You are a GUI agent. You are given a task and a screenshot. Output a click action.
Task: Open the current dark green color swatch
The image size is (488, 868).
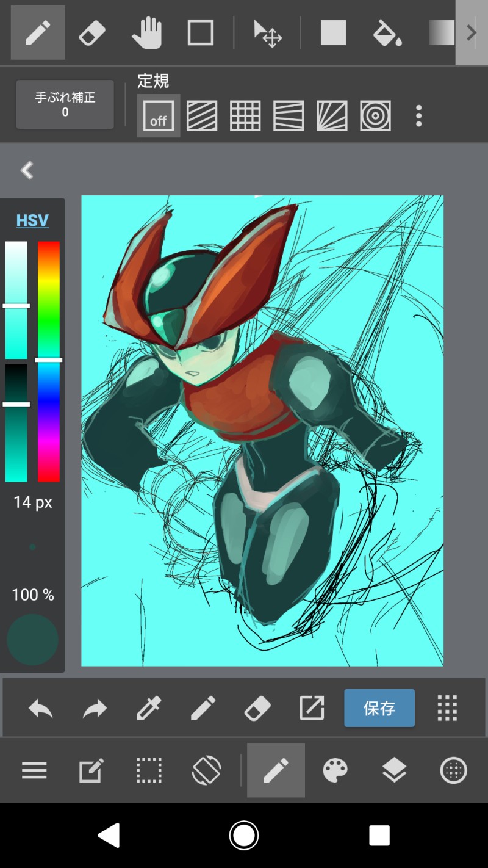32,640
